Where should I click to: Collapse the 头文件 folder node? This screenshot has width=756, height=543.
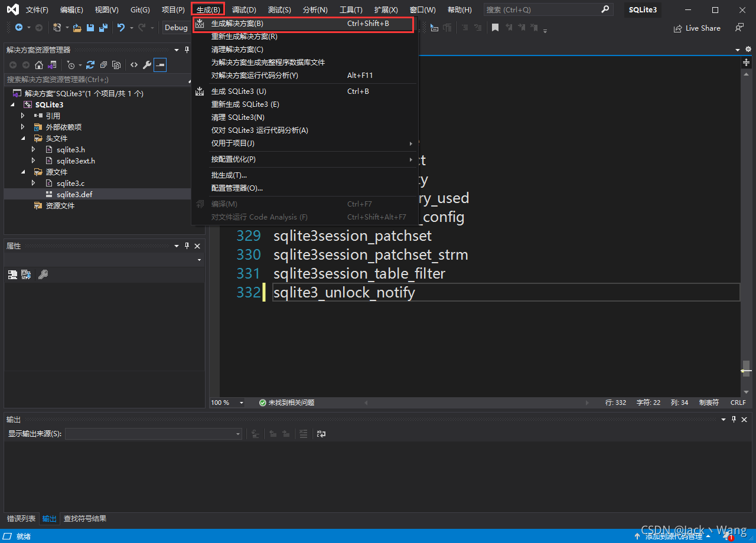click(22, 138)
